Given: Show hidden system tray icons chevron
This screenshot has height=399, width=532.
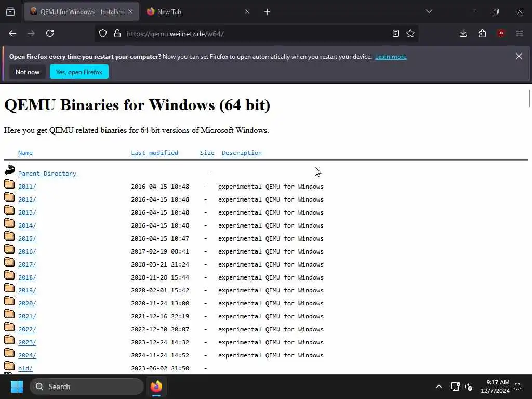Looking at the screenshot, I should coord(438,387).
